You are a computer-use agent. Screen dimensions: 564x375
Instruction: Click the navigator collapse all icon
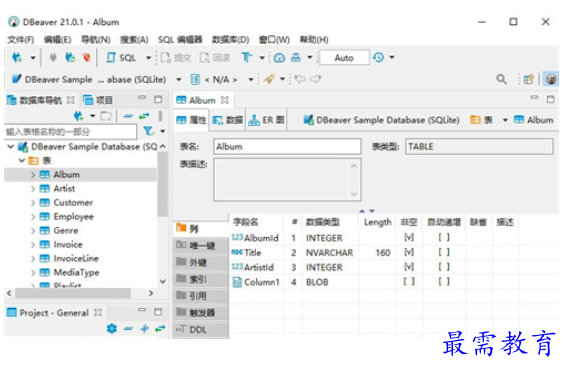(x=128, y=116)
